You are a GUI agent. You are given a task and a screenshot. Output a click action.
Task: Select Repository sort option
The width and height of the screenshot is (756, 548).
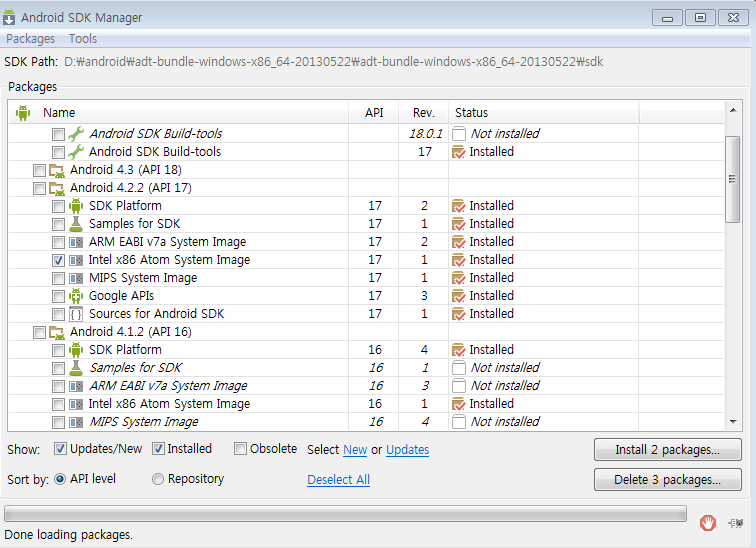pyautogui.click(x=158, y=479)
